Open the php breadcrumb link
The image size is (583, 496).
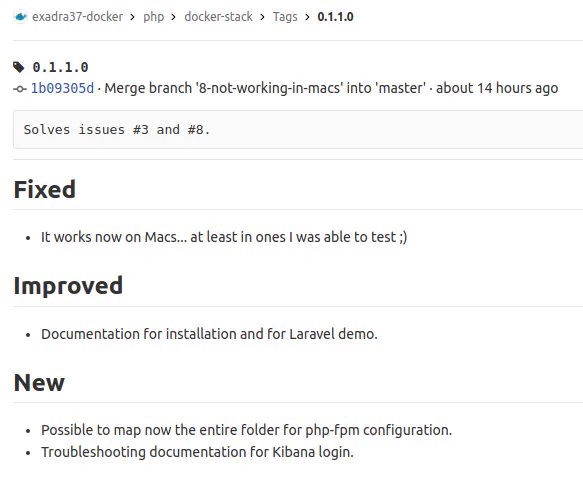tap(154, 17)
